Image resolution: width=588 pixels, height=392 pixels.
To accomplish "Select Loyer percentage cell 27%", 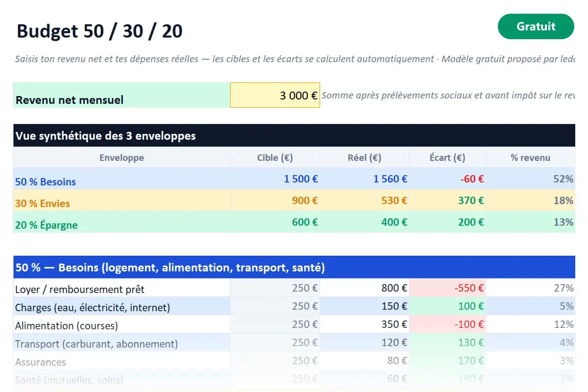I will click(x=531, y=288).
